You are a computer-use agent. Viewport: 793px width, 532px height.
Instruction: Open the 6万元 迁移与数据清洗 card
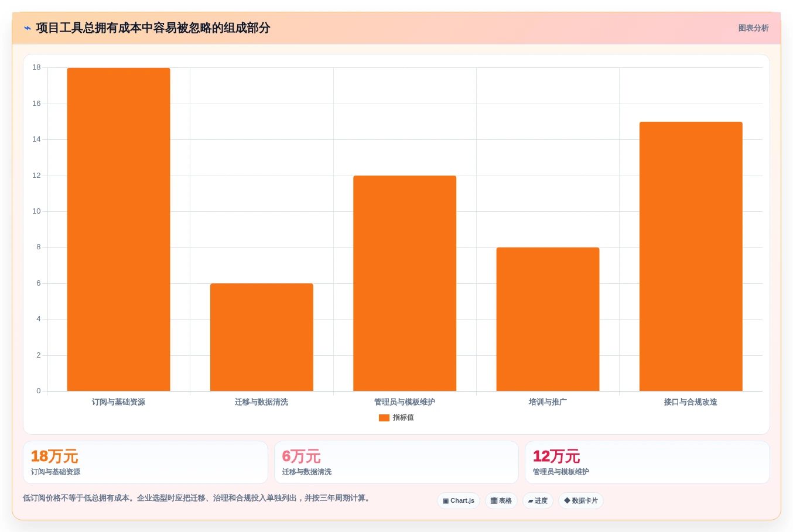396,462
